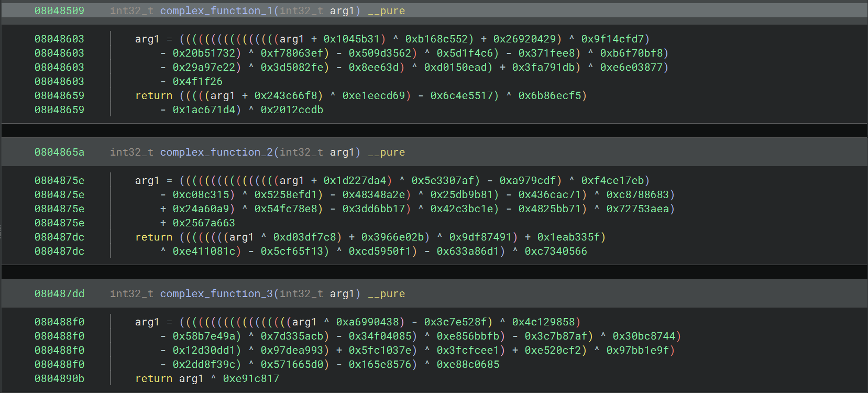Click the complex_function_2 function name
The height and width of the screenshot is (393, 868).
click(216, 152)
